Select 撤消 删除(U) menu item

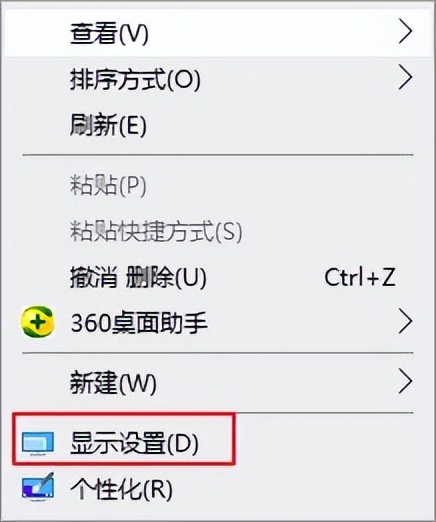point(218,277)
